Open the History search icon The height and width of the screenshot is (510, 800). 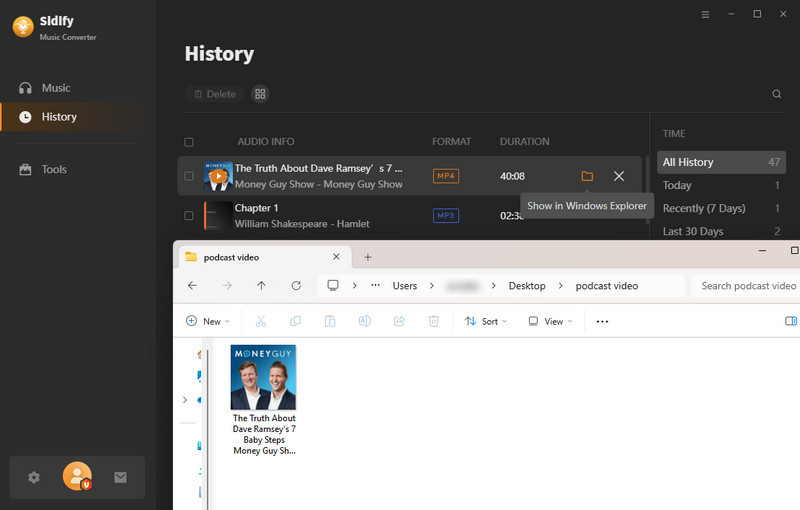[x=777, y=94]
